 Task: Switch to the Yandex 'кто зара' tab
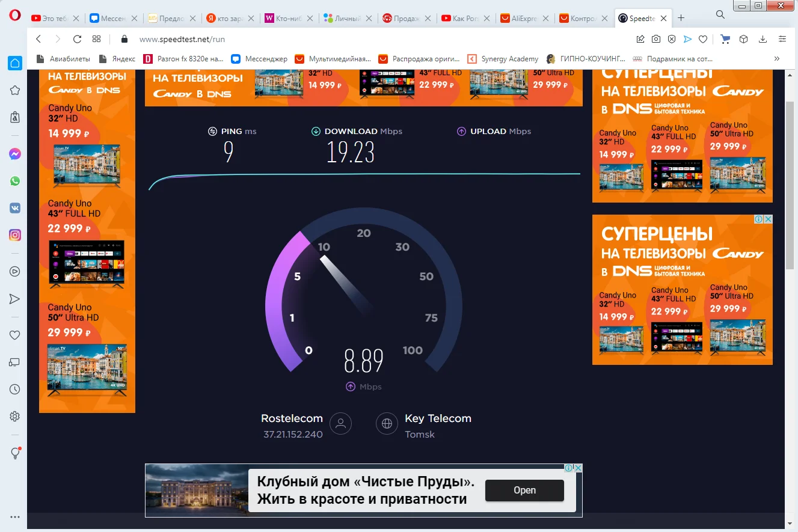coord(231,19)
